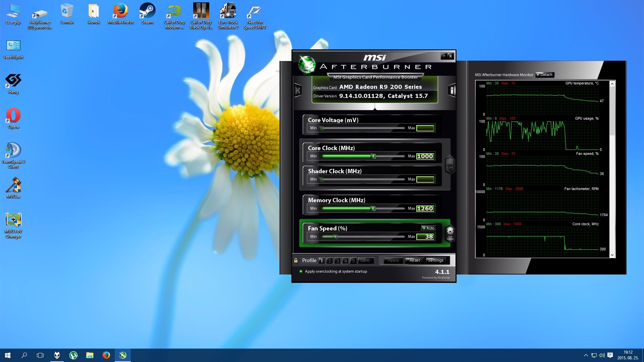
Task: Click the Memory Clock value field 1260
Action: (x=425, y=208)
